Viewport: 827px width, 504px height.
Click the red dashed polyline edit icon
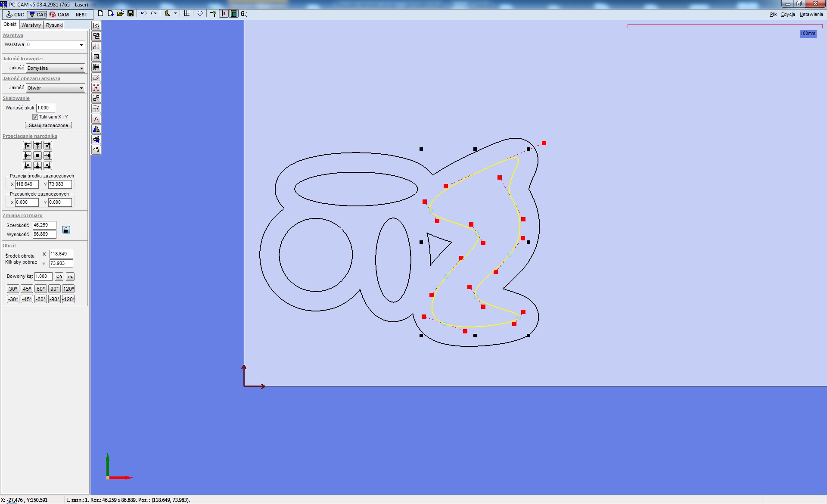[x=96, y=78]
